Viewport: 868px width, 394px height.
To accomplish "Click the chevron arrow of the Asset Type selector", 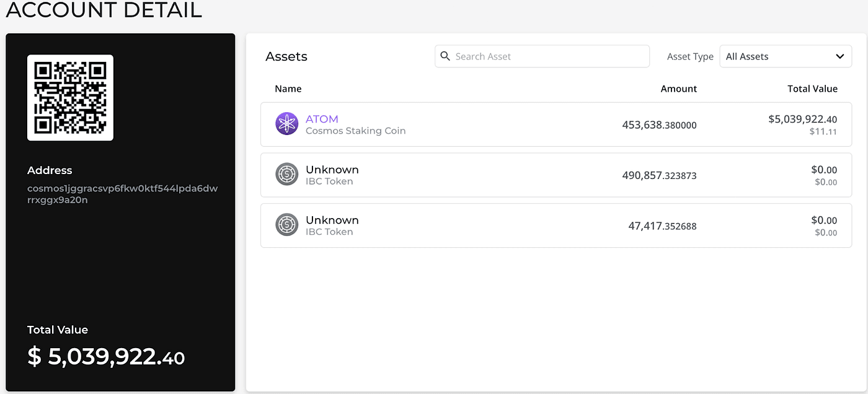I will tap(839, 56).
